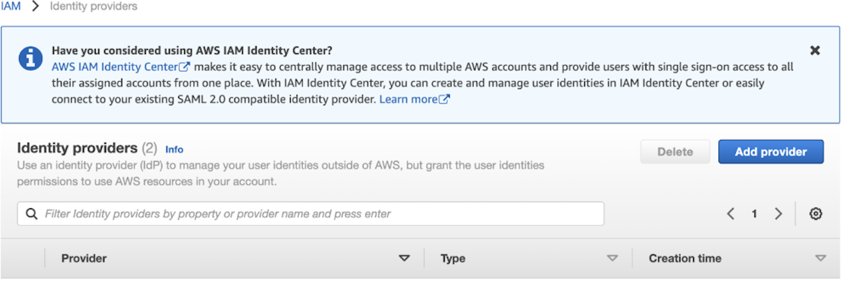Image resolution: width=868 pixels, height=283 pixels.
Task: Click the Info link beside Identity providers
Action: [174, 150]
